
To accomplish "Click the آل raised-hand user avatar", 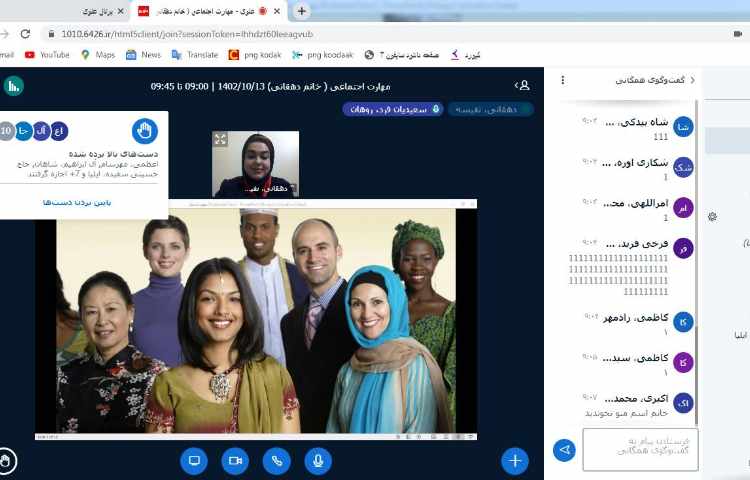I will coord(42,131).
